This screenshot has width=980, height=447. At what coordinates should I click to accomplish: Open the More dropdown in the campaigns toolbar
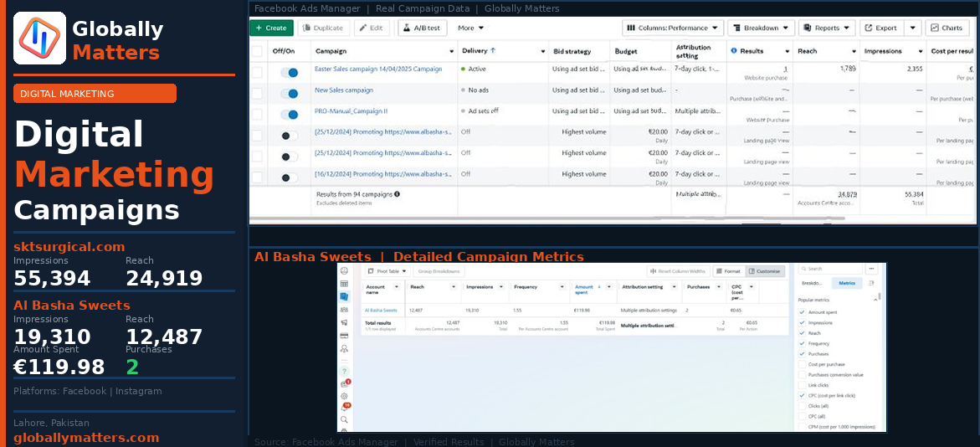point(470,28)
